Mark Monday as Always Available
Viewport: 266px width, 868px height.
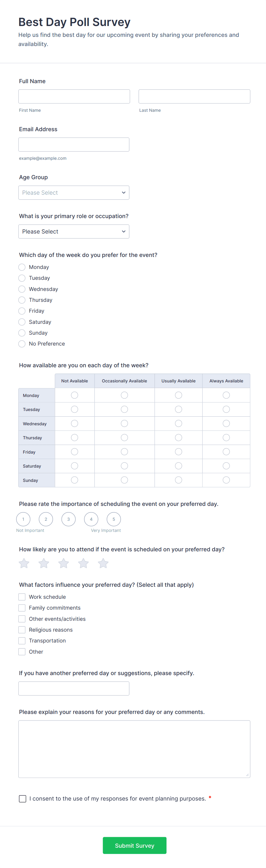(x=226, y=395)
